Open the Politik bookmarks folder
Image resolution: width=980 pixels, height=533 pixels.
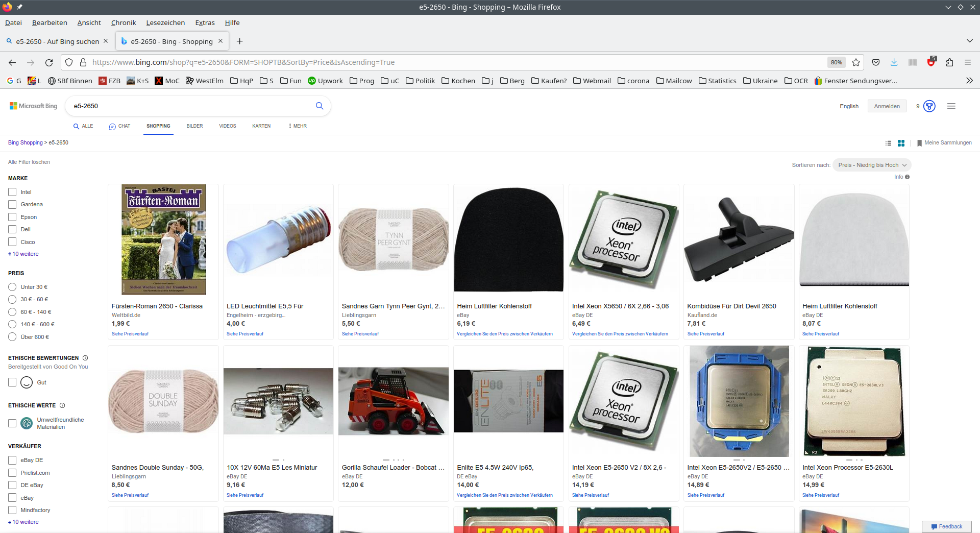[x=420, y=81]
